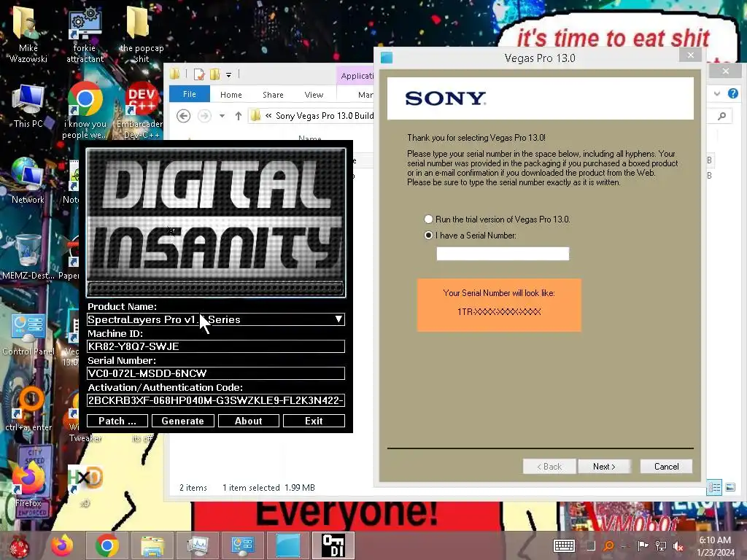Screen dimensions: 747x560
Task: Click Next in Vegas Pro setup
Action: point(604,466)
